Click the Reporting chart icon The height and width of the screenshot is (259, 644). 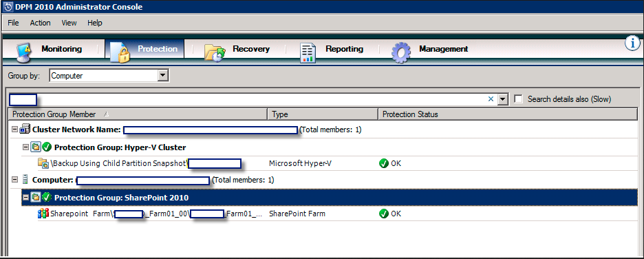click(308, 52)
